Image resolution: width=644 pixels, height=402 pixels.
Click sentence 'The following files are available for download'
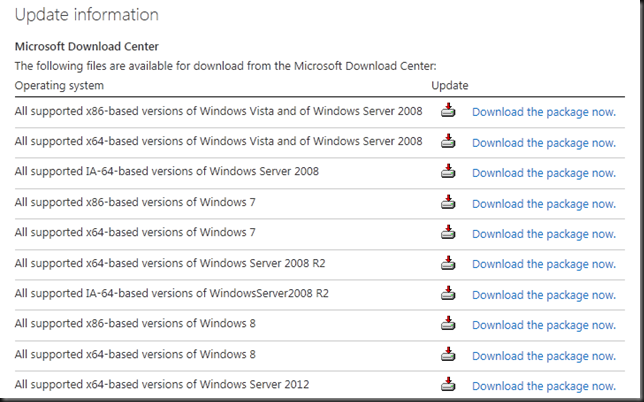129,66
